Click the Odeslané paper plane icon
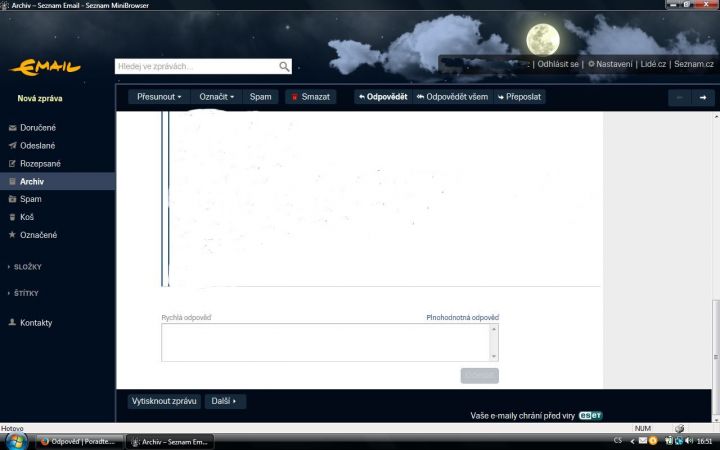This screenshot has width=720, height=450. tap(12, 146)
